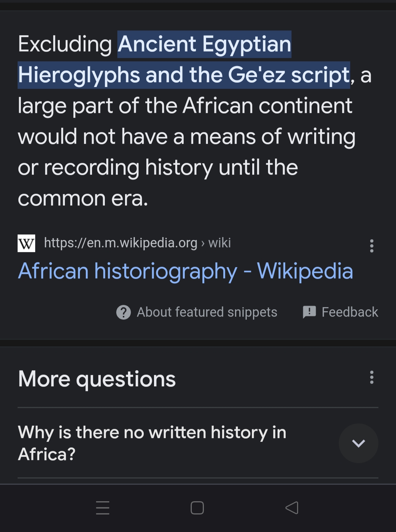Tap the Android home button
The width and height of the screenshot is (396, 532).
(x=197, y=508)
